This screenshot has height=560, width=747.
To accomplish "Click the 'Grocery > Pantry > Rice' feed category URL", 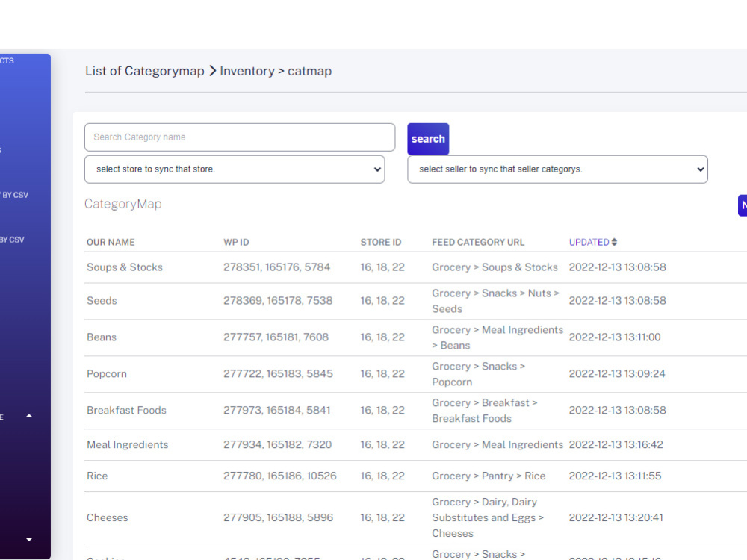I will (488, 476).
